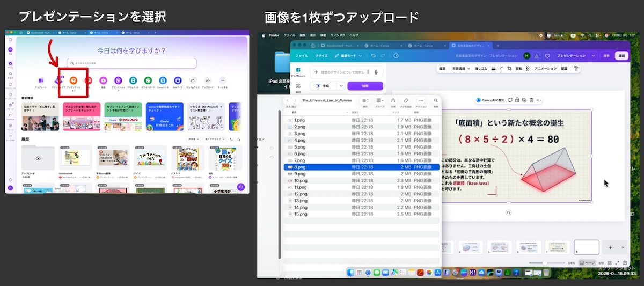644x286 pixels.
Task: Click the rotate handle below the slide image
Action: coord(509,212)
